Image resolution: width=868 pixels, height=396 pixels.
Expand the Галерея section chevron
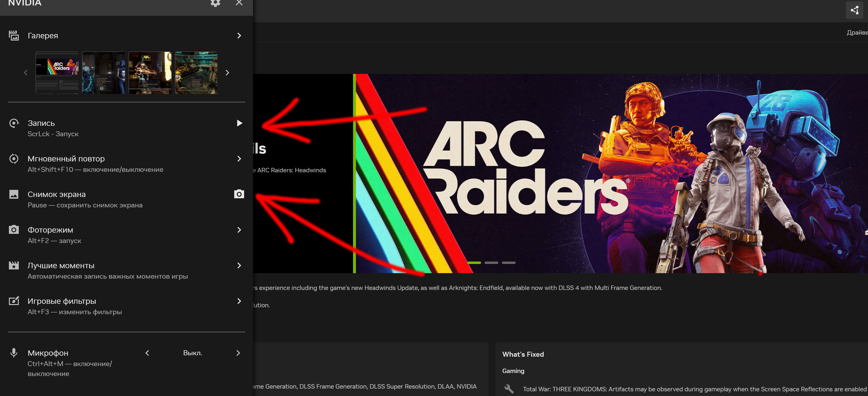click(x=239, y=35)
